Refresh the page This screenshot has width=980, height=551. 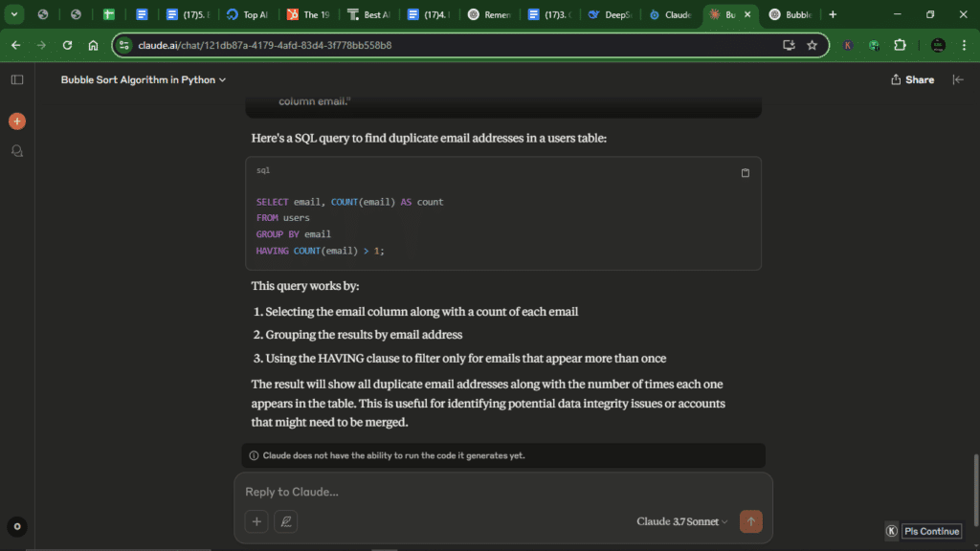click(66, 45)
